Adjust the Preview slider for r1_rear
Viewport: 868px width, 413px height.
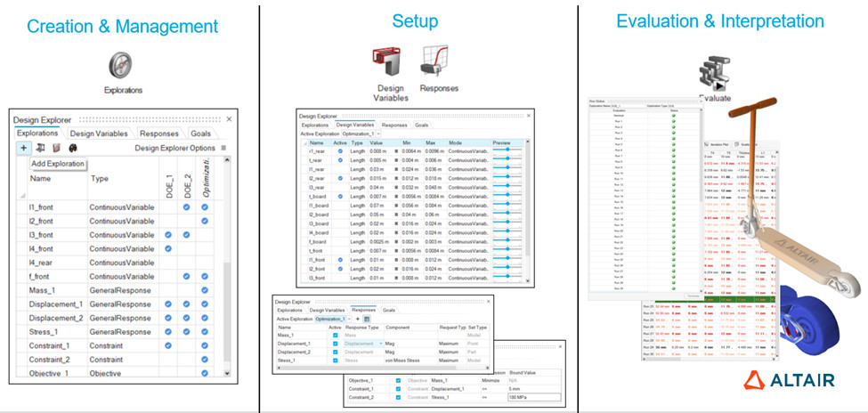(508, 151)
